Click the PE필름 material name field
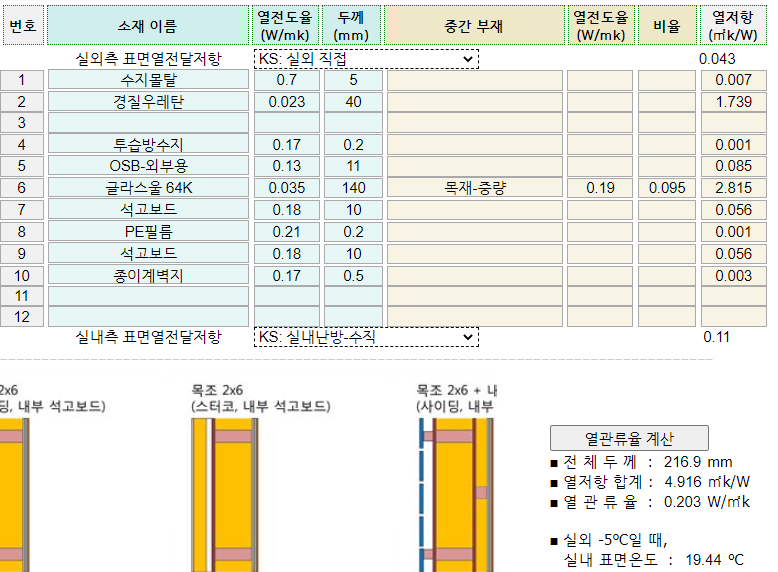The image size is (778, 572). (x=148, y=231)
